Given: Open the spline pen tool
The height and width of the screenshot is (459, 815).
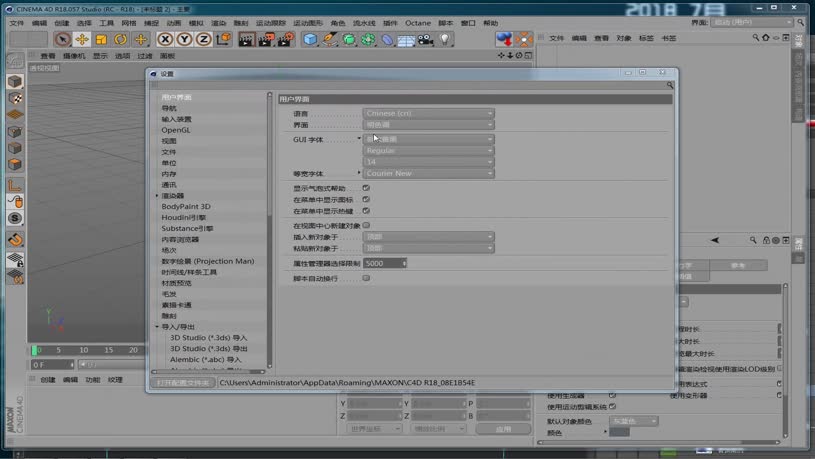Looking at the screenshot, I should [330, 39].
